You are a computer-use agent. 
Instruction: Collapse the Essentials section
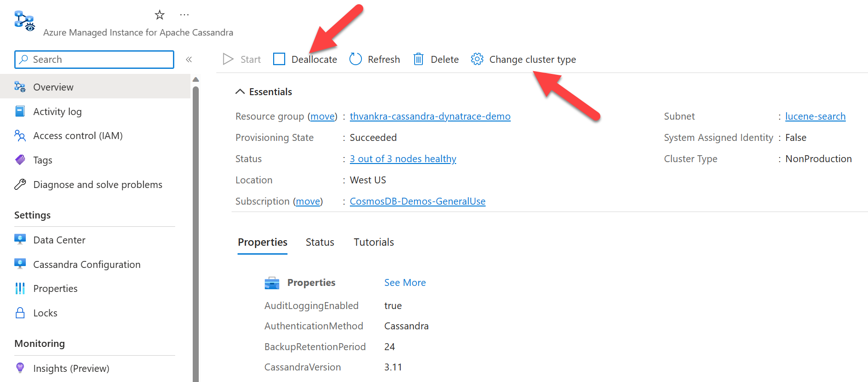pos(240,91)
